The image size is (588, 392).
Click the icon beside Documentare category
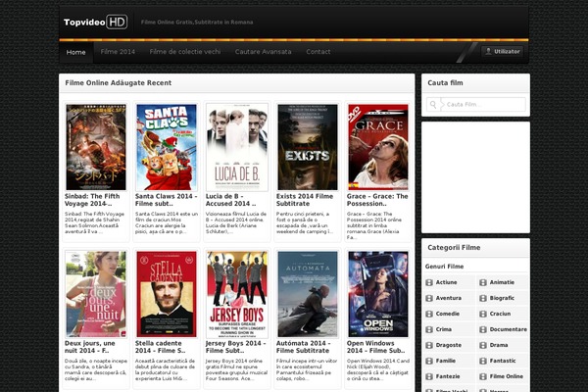click(483, 329)
